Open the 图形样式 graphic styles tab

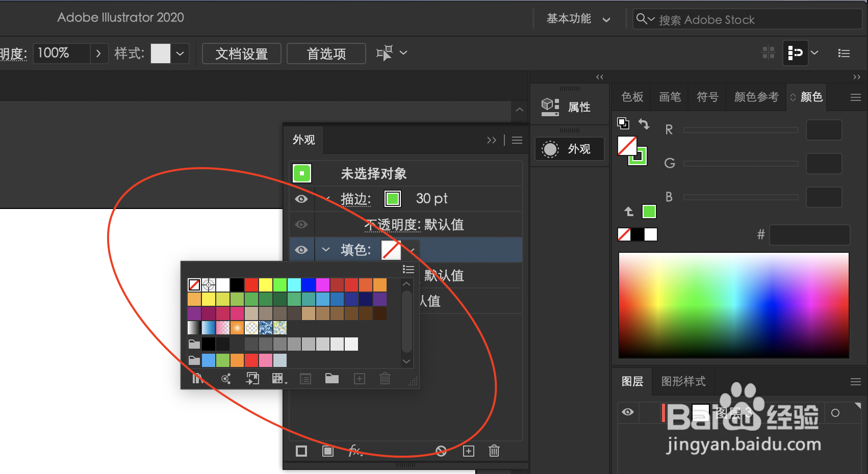(683, 381)
